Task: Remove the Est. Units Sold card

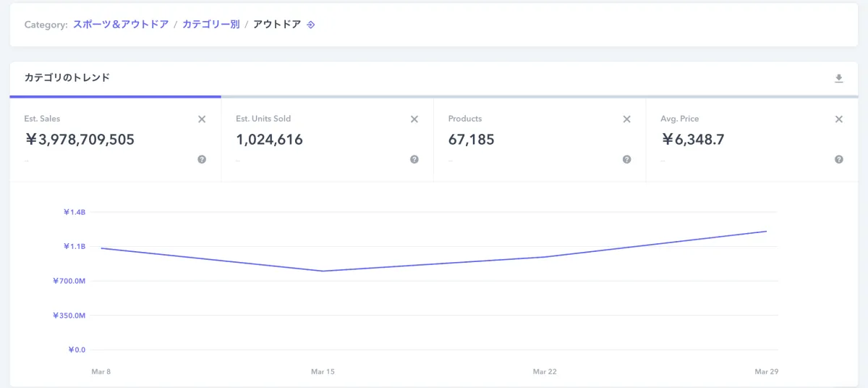Action: pos(414,119)
